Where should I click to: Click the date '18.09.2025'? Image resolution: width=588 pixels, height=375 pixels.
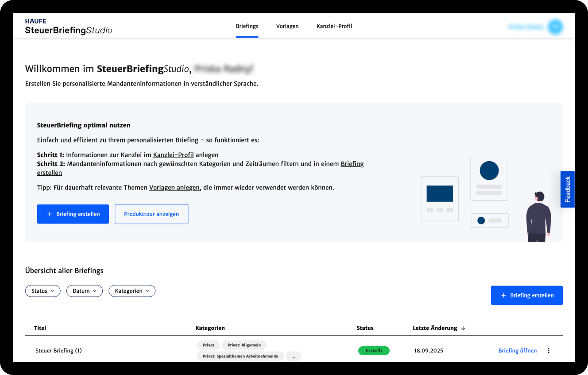coord(428,351)
